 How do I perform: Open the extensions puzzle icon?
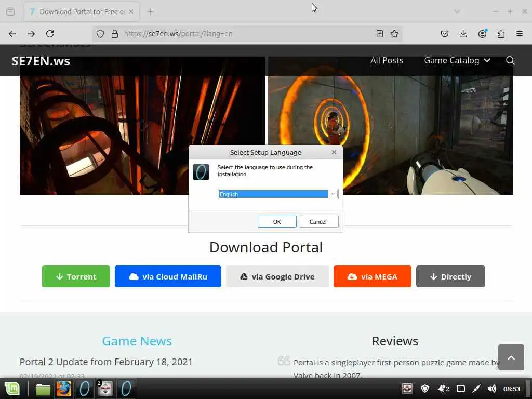501,34
